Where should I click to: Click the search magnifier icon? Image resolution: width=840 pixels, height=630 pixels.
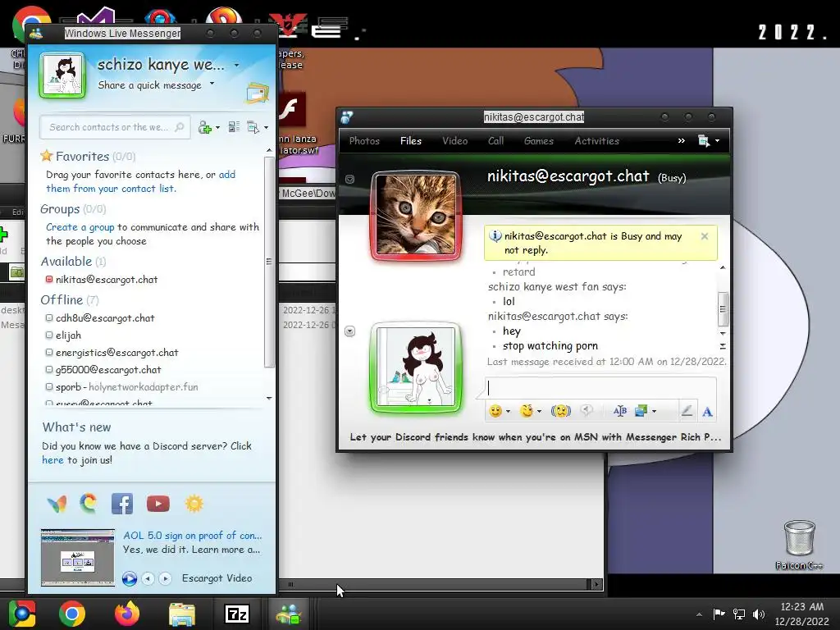(180, 127)
